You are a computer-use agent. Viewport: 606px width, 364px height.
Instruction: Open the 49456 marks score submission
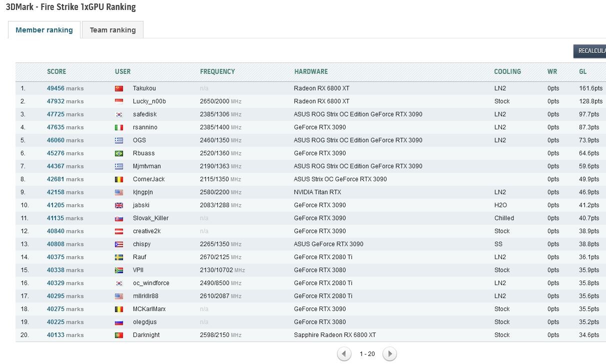tap(65, 88)
